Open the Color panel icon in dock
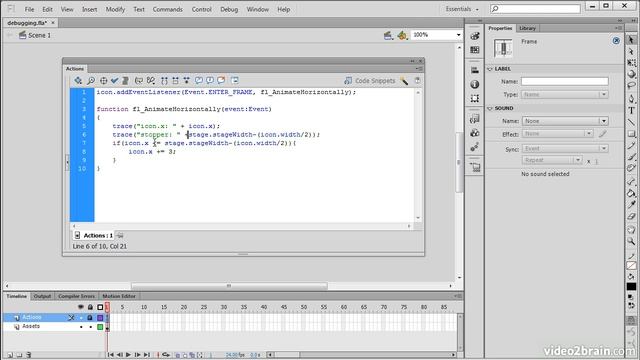Screen dimensions: 640x360 coord(474,36)
